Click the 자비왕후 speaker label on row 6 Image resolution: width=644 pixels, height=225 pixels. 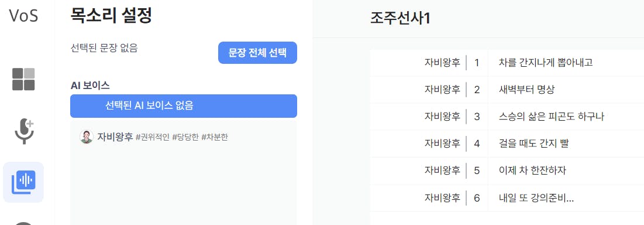click(442, 198)
